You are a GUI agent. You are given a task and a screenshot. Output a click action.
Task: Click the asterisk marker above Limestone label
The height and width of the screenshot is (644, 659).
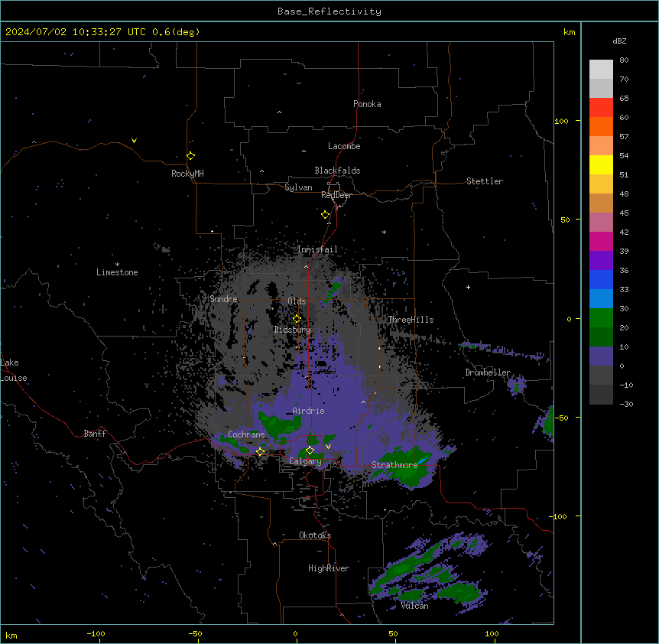click(x=117, y=265)
